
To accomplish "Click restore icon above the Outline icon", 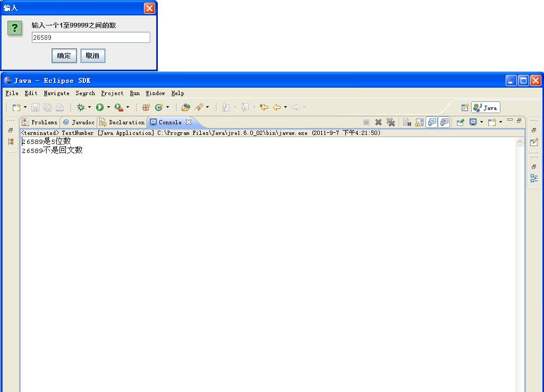I will click(x=534, y=167).
